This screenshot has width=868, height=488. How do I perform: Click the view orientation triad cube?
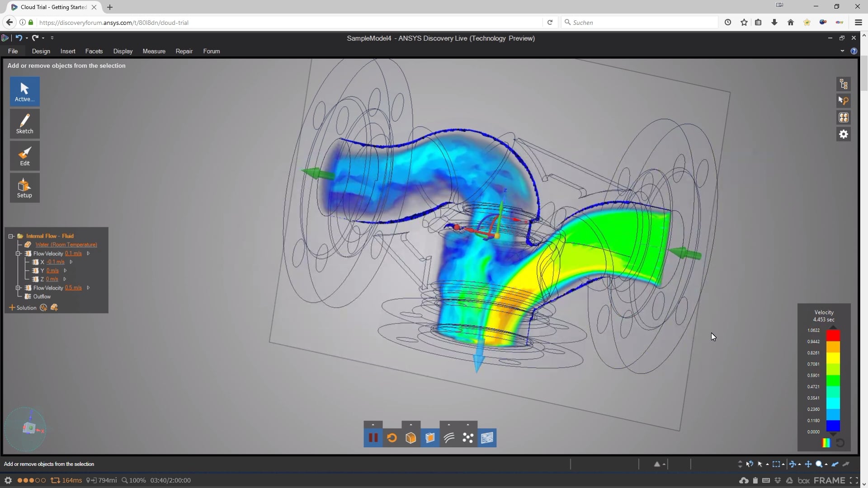pyautogui.click(x=29, y=428)
